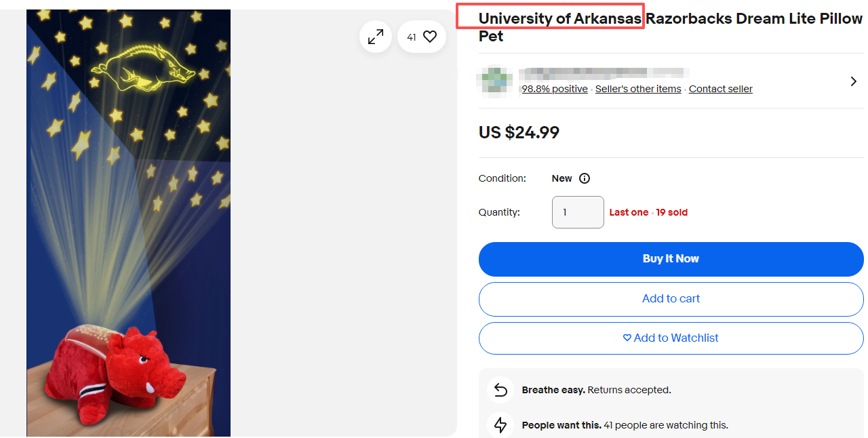
Task: Click the returns arrow icon beside Breathe easy
Action: [500, 390]
